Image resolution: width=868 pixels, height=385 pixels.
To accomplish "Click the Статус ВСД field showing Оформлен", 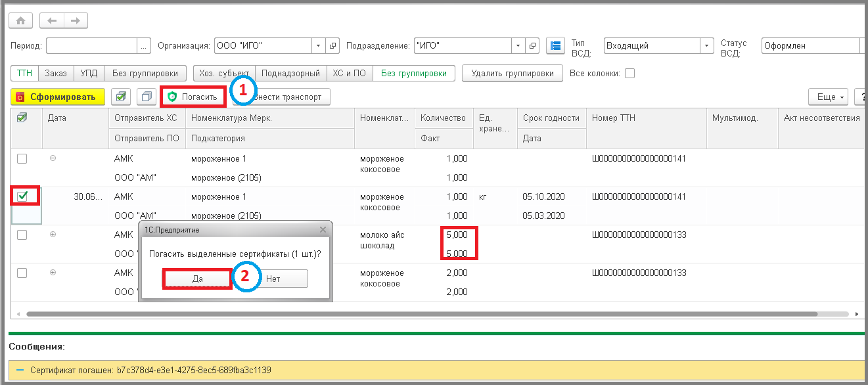I will 810,45.
